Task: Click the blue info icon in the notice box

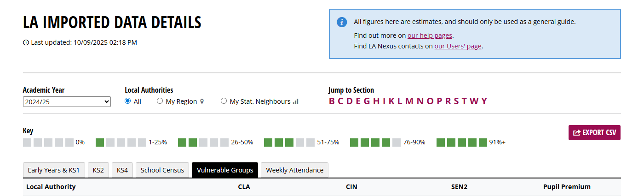Action: point(342,22)
